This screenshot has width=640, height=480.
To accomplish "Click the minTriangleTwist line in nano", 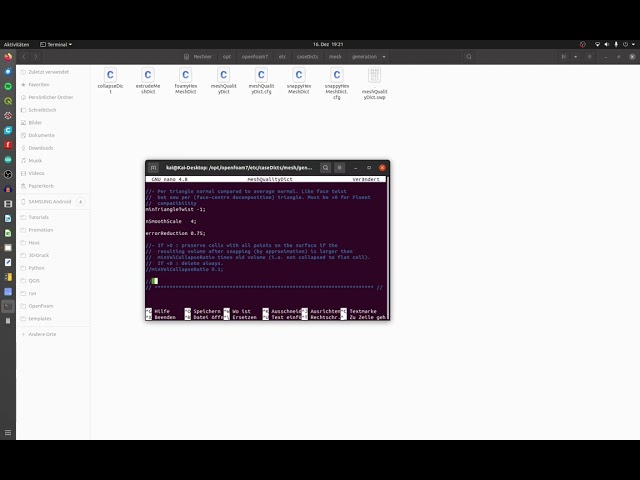I will coord(176,209).
